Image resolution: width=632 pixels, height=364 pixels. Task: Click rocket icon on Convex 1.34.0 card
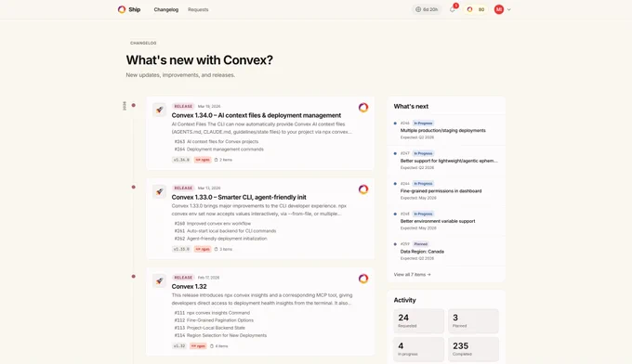pos(159,110)
